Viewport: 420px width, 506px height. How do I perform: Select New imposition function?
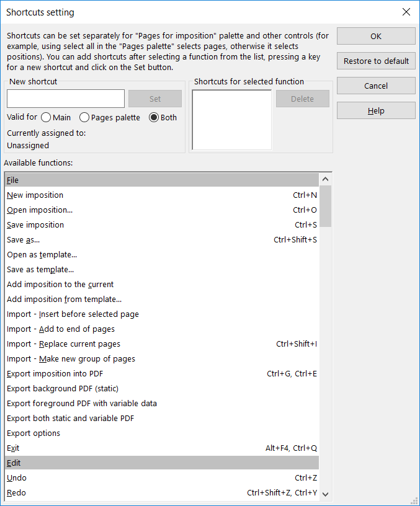pyautogui.click(x=35, y=195)
